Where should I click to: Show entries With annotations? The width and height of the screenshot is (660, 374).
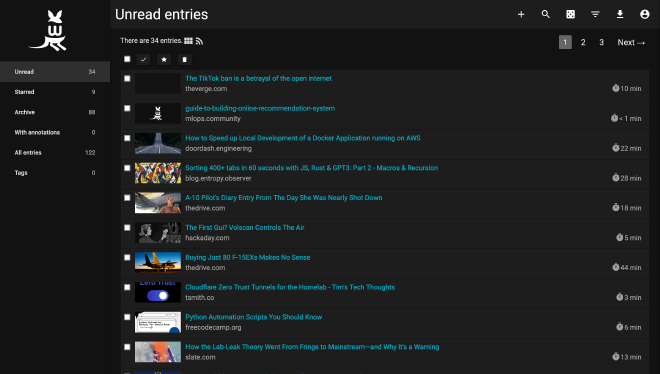click(55, 132)
